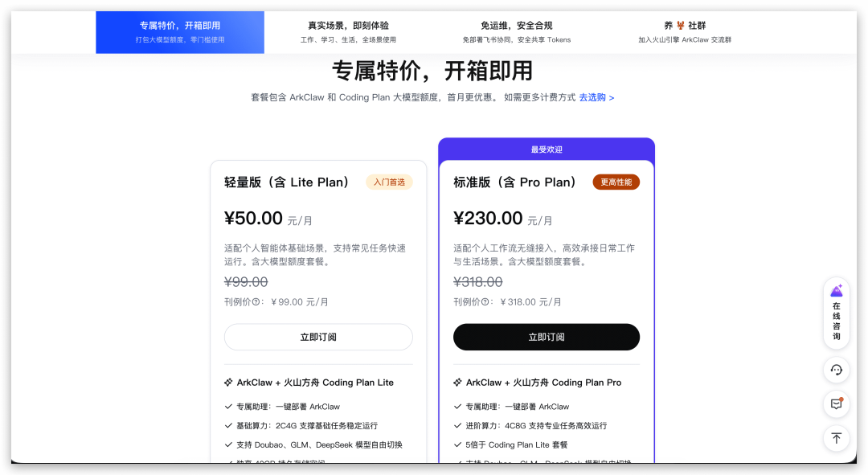Image resolution: width=868 pixels, height=475 pixels.
Task: Click the 刊例价 help icon in Pro Plan
Action: [486, 302]
